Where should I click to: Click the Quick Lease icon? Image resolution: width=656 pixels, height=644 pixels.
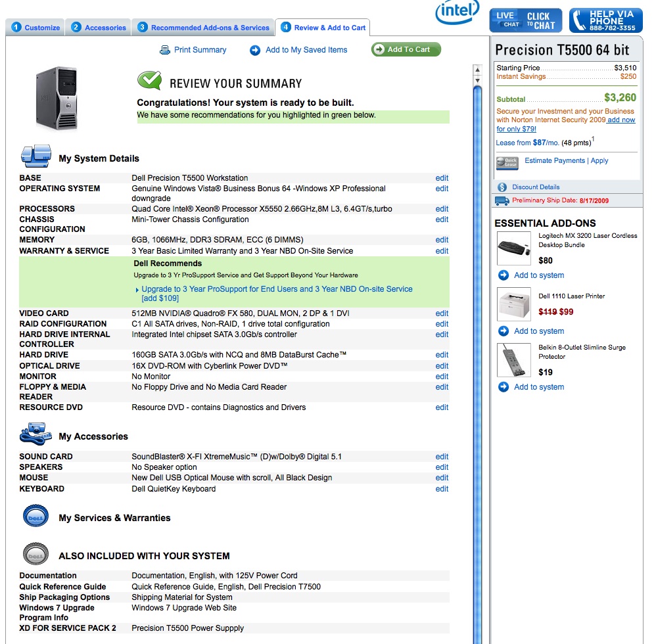[507, 163]
